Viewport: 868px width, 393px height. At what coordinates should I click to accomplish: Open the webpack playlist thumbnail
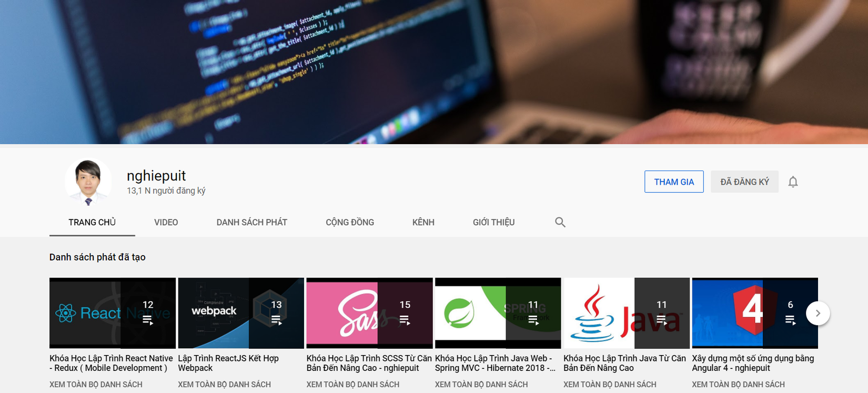click(241, 313)
